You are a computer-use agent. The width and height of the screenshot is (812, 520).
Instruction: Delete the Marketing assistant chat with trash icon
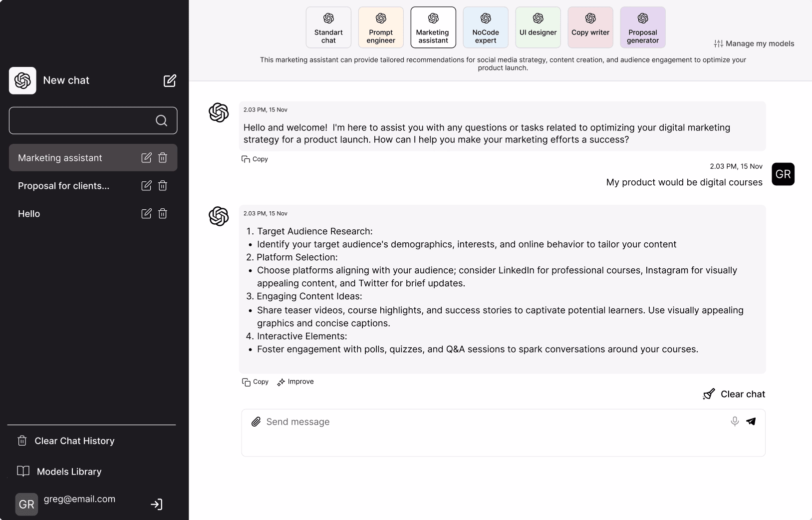[163, 158]
